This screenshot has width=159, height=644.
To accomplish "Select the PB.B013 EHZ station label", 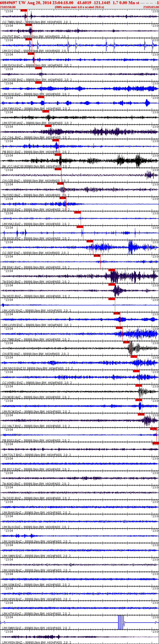I will [x=36, y=469].
